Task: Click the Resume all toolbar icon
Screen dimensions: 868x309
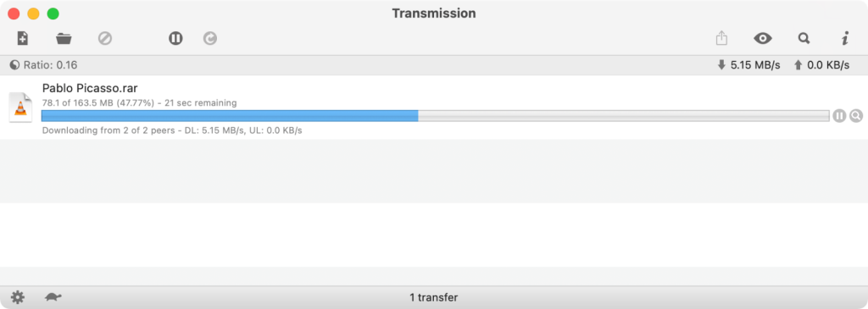Action: [x=210, y=38]
